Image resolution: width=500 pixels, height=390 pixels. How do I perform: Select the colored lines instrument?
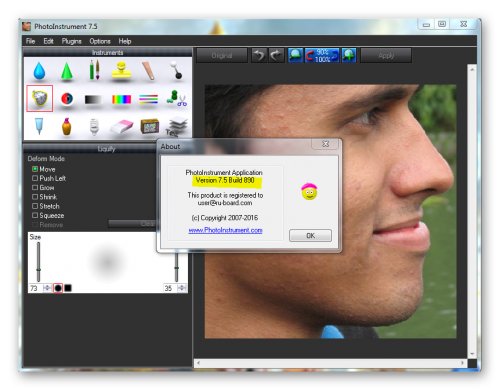tap(148, 99)
